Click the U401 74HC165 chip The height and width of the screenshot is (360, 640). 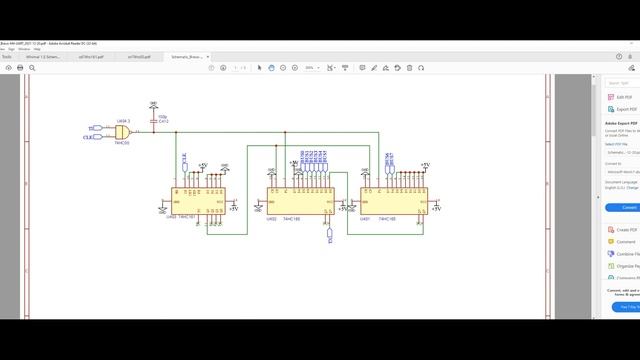[x=394, y=201]
